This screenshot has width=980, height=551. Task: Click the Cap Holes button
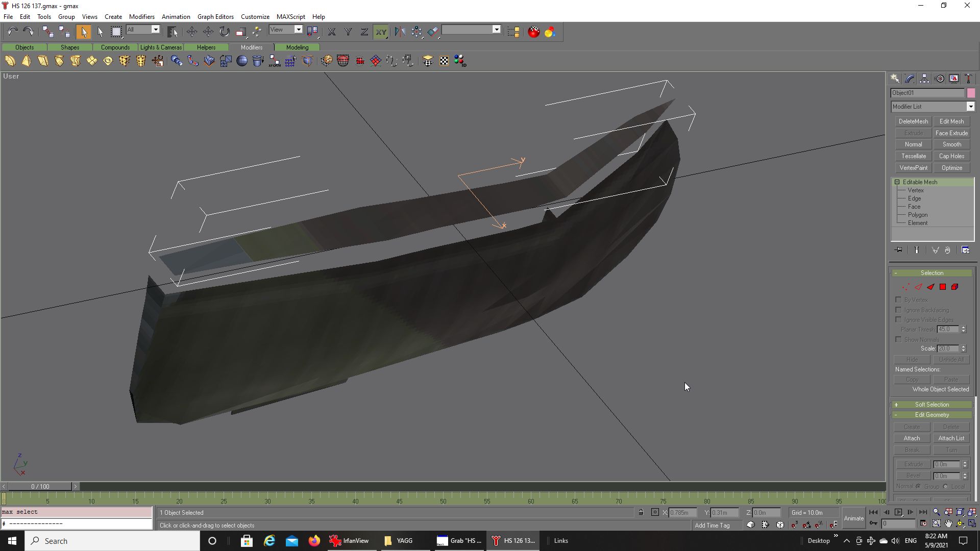(951, 156)
